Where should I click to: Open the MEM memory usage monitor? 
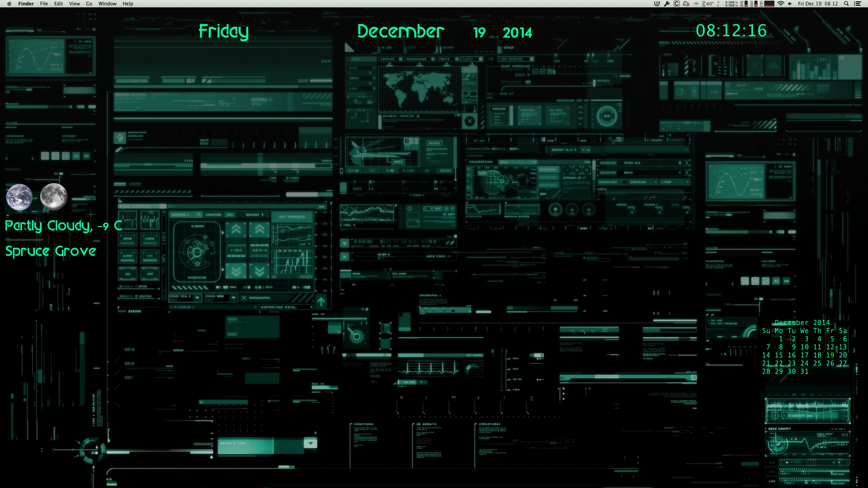tap(744, 4)
